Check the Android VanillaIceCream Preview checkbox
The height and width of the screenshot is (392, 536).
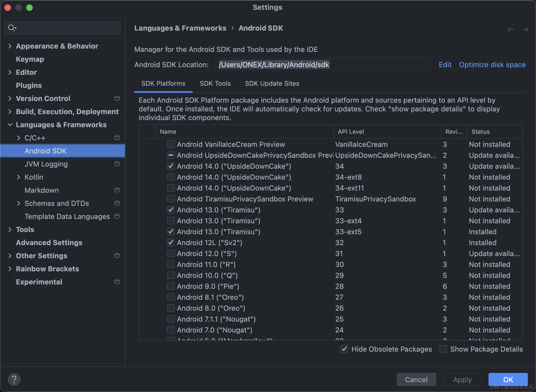171,144
